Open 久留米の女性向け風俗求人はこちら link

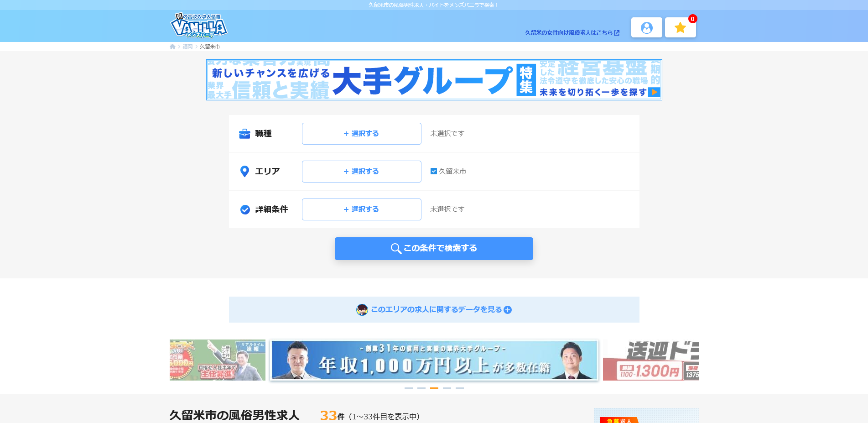pyautogui.click(x=572, y=33)
